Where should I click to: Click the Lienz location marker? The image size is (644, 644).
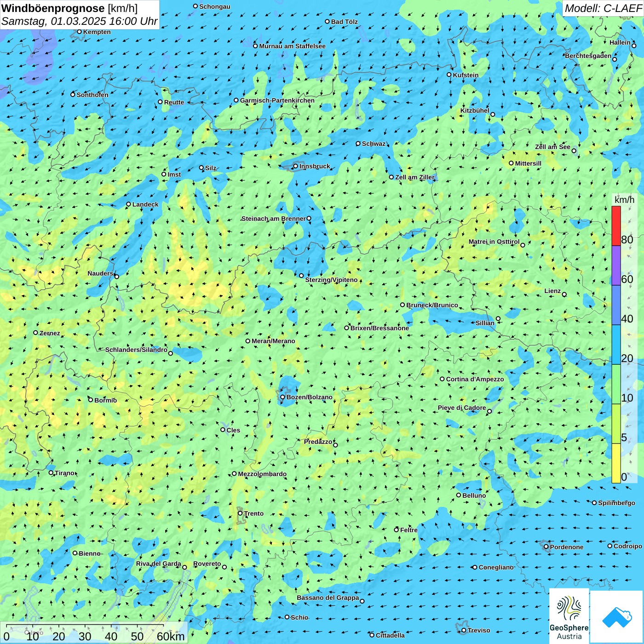tap(564, 294)
